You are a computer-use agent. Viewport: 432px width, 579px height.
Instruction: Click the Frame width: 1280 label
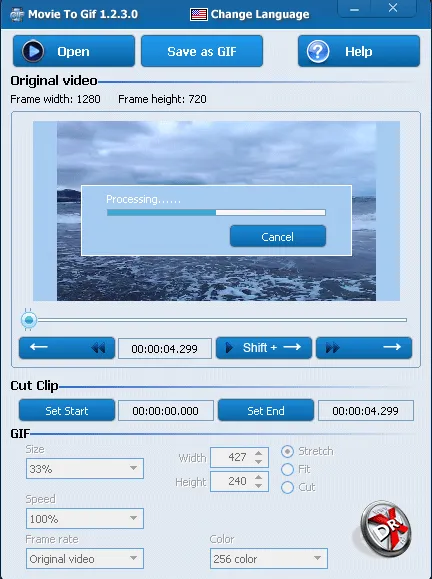tap(55, 99)
